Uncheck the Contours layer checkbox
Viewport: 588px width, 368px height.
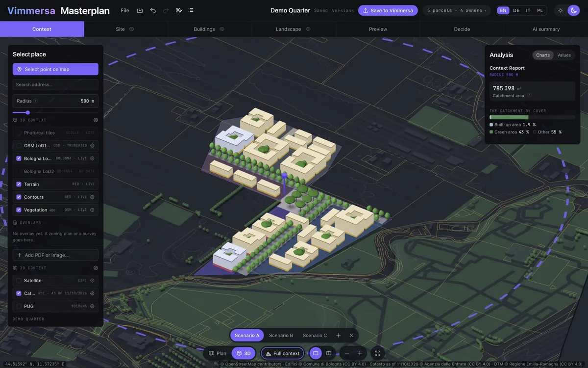(19, 197)
